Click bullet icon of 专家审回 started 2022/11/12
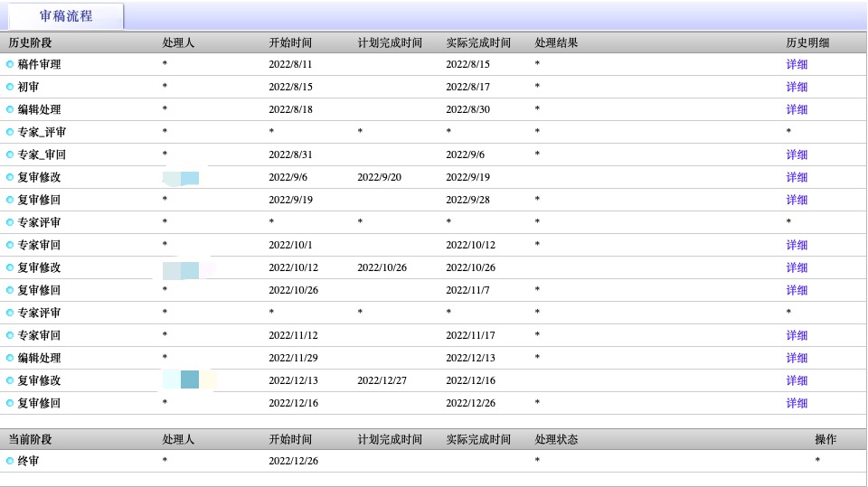 [10, 335]
